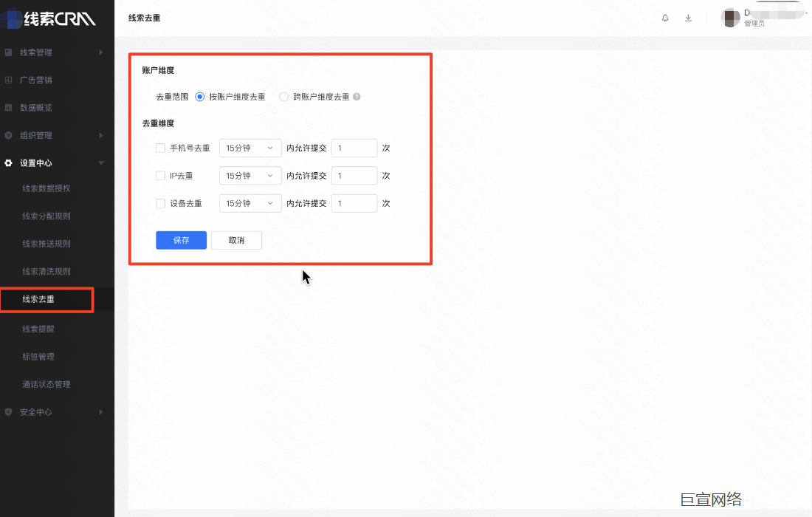Click the notification bell icon
This screenshot has width=812, height=517.
point(665,18)
